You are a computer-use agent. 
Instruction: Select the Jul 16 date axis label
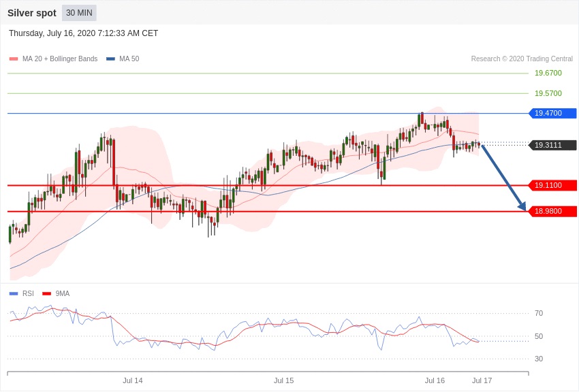pos(435,380)
